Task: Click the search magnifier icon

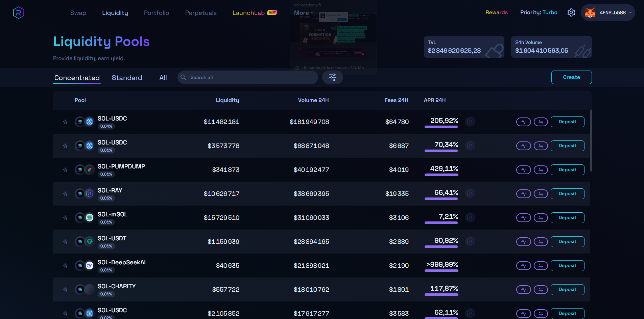Action: (183, 77)
